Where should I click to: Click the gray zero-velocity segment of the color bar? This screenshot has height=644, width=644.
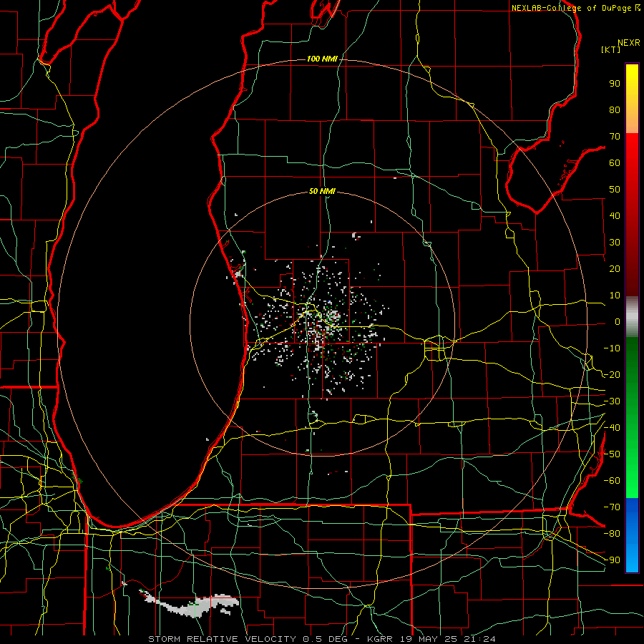click(x=632, y=317)
